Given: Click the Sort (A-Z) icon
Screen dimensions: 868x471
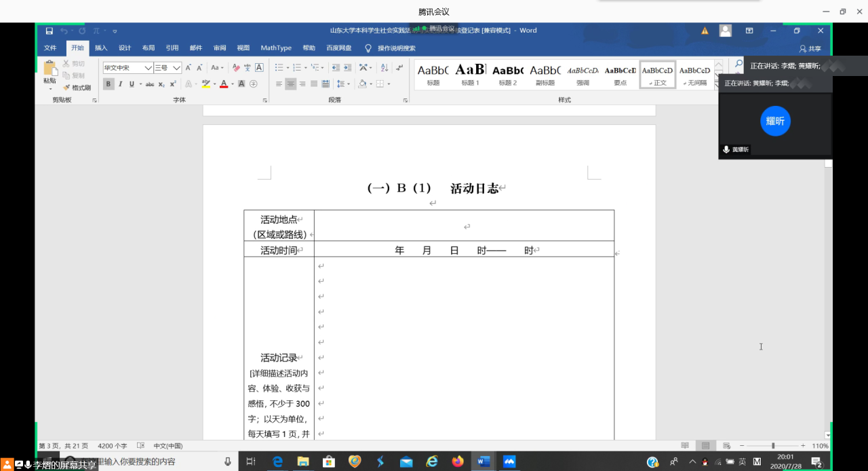Looking at the screenshot, I should coord(384,68).
